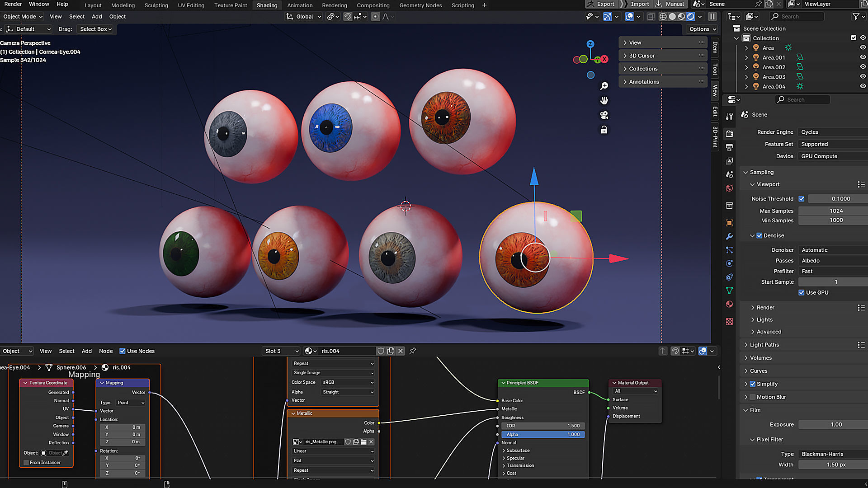868x488 pixels.
Task: Enable the From Instancer checkbox
Action: pos(26,463)
